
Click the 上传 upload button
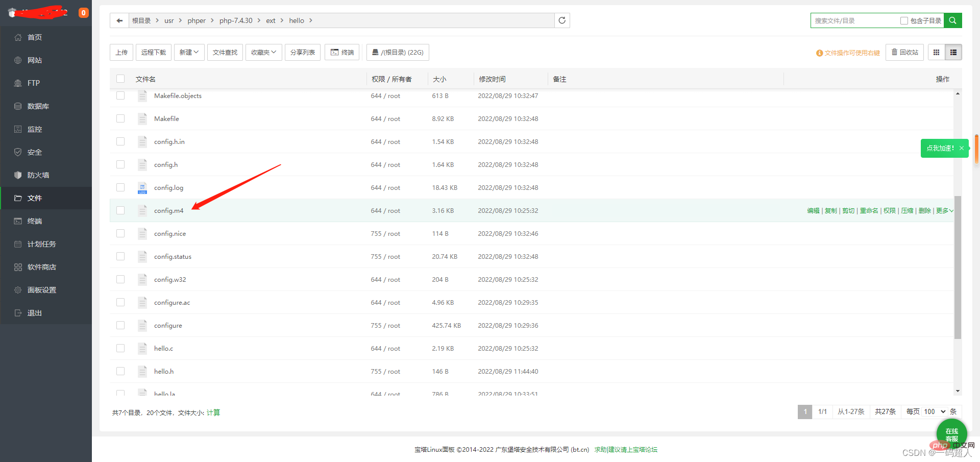(121, 52)
